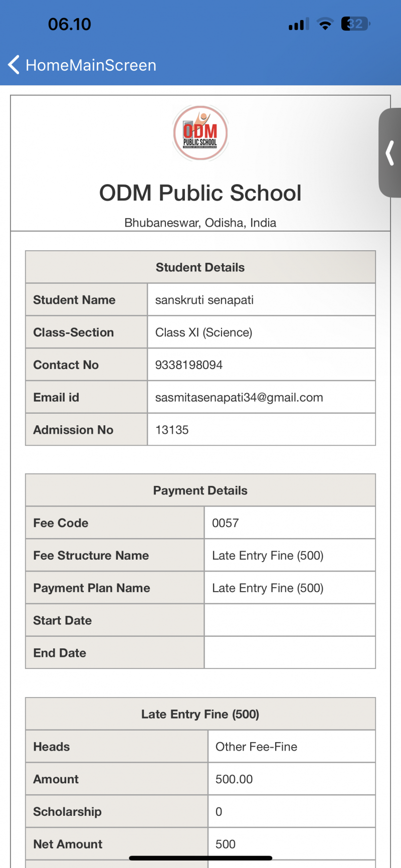The height and width of the screenshot is (868, 401).
Task: Tap the empty Start Date field
Action: point(290,620)
